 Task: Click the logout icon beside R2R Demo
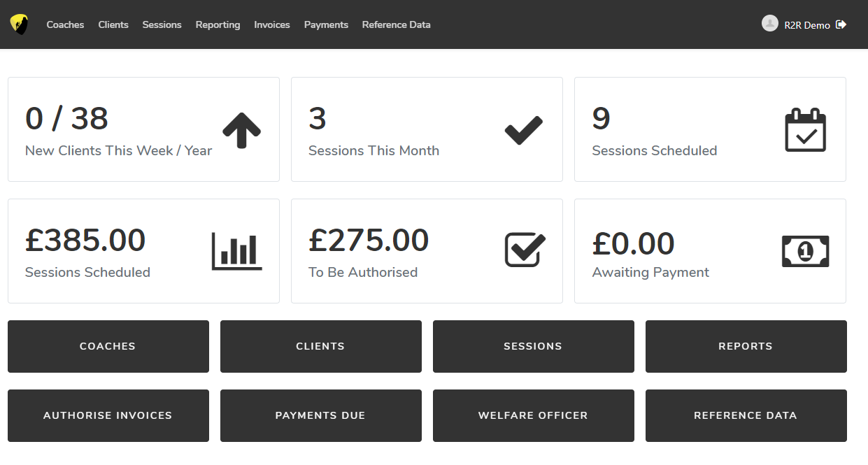[841, 24]
